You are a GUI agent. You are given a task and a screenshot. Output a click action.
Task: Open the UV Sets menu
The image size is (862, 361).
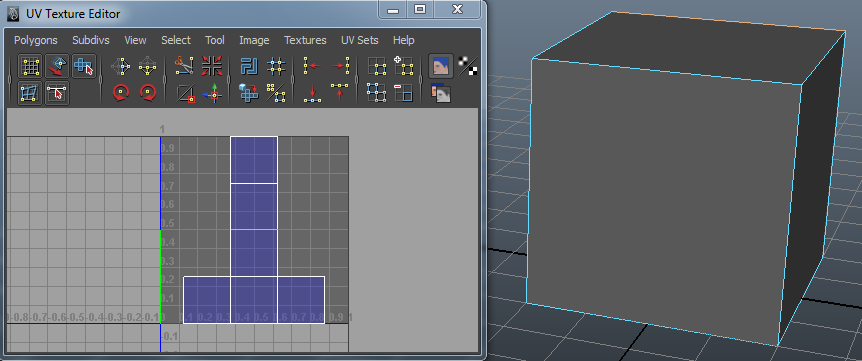tap(360, 40)
